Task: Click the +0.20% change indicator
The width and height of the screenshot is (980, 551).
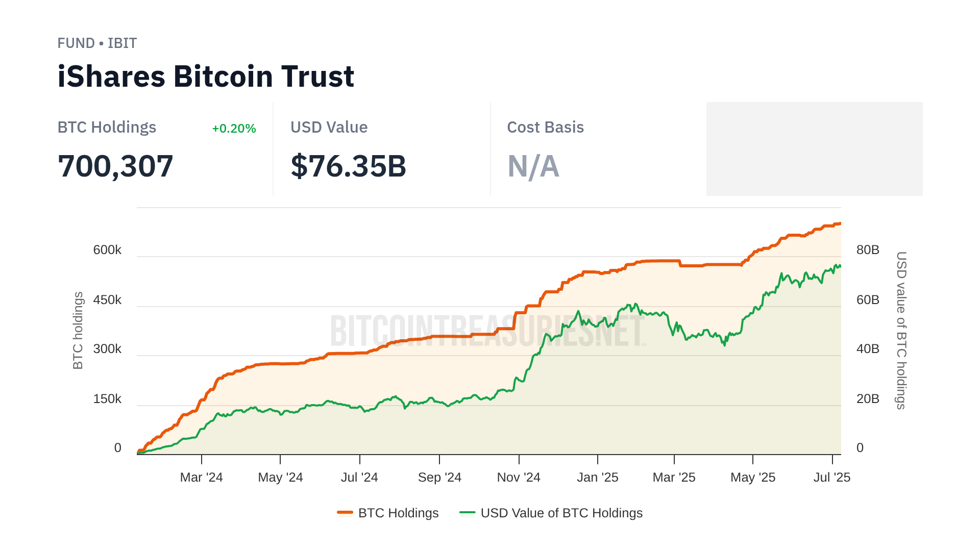Action: [234, 129]
